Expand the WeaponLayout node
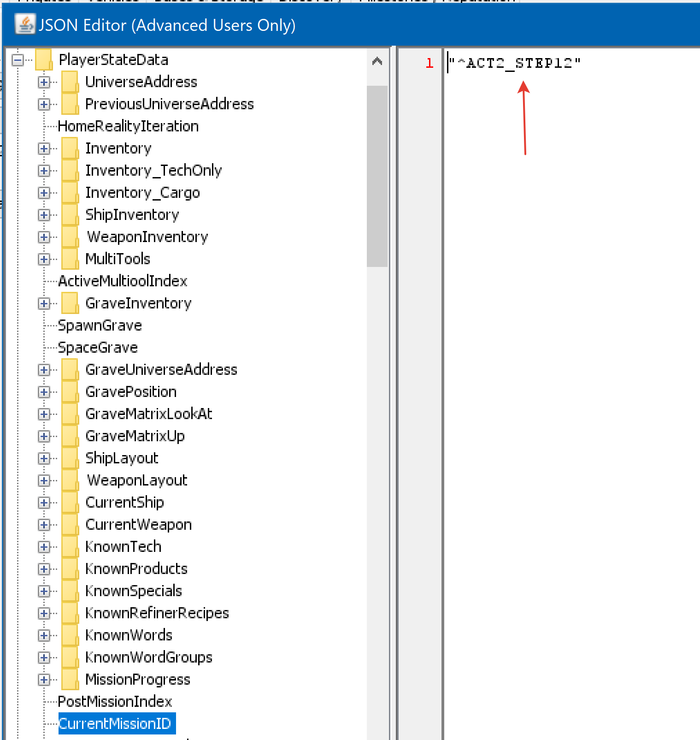This screenshot has height=740, width=700. 44,480
